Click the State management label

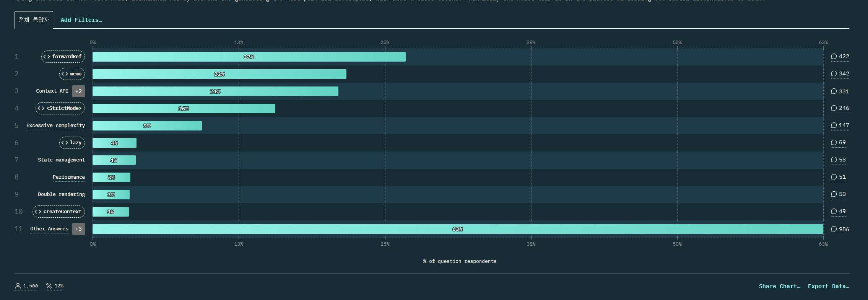[61, 160]
